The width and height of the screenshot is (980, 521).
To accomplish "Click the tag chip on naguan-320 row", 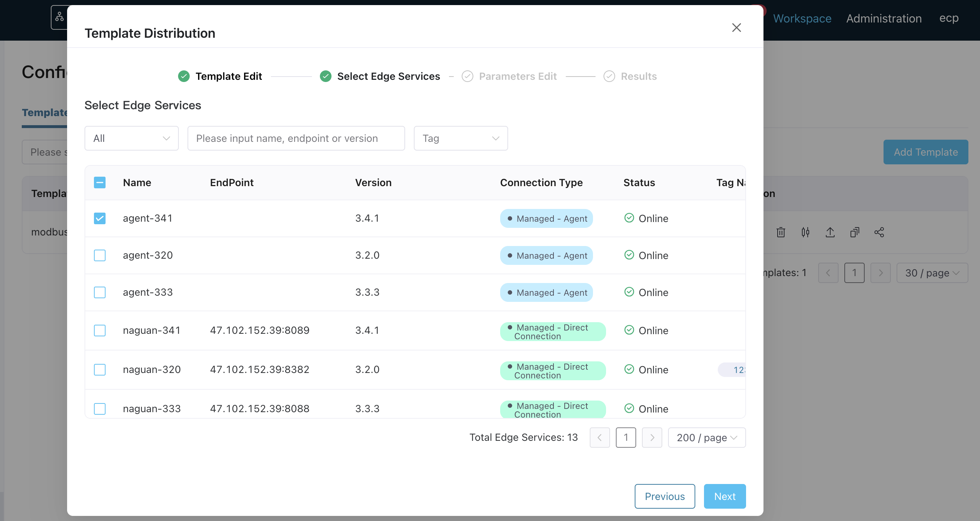I will click(x=732, y=370).
